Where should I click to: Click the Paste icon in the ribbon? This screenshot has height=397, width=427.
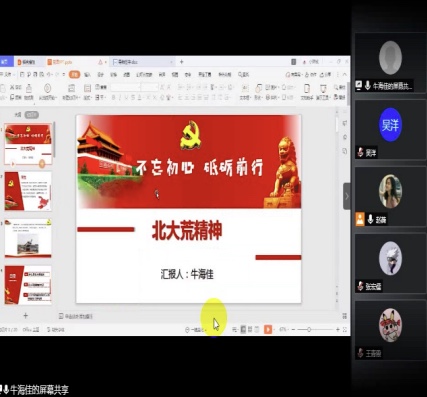2,88
